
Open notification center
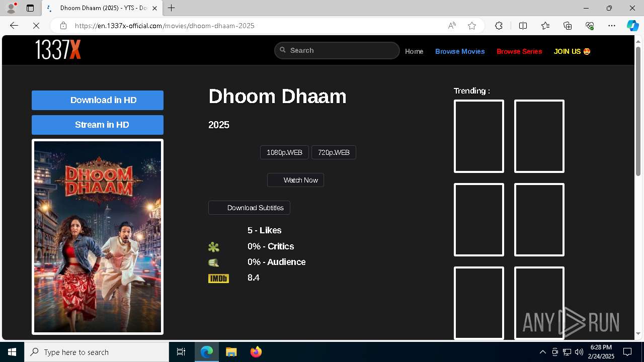tap(627, 352)
